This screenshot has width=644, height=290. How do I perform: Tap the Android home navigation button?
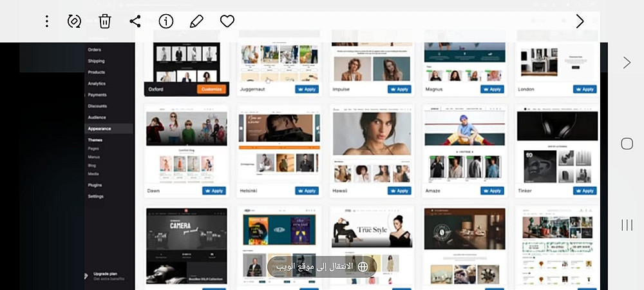click(627, 144)
